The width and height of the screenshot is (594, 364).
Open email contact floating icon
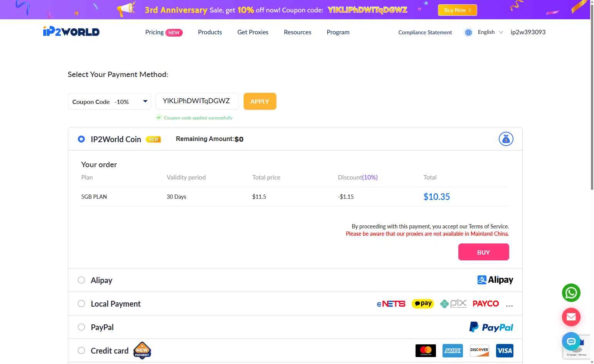coord(571,317)
